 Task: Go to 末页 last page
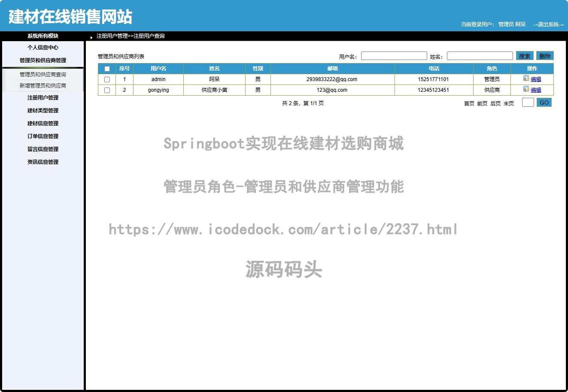(509, 103)
